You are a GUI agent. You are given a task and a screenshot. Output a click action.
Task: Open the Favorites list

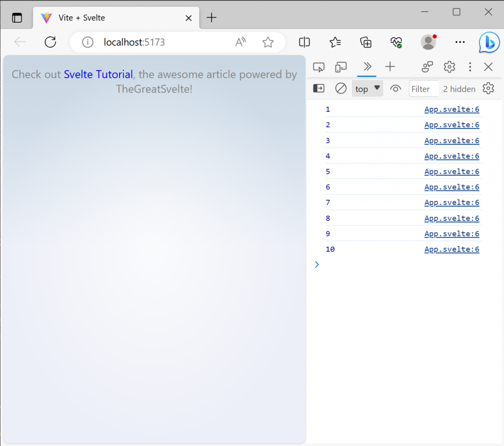pos(335,42)
